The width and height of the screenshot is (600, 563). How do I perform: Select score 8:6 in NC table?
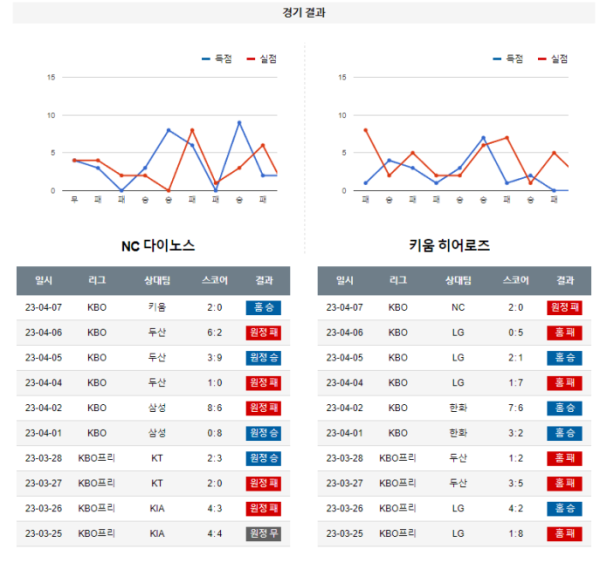(x=215, y=408)
